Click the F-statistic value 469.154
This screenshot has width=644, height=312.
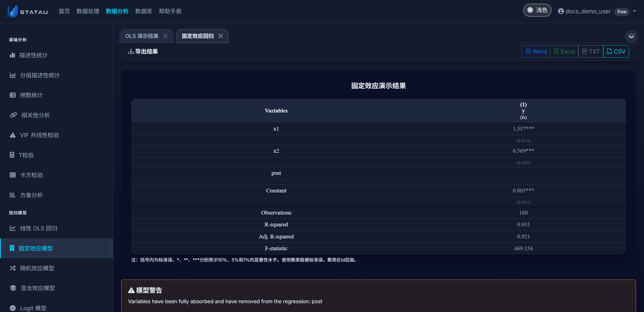coord(523,248)
